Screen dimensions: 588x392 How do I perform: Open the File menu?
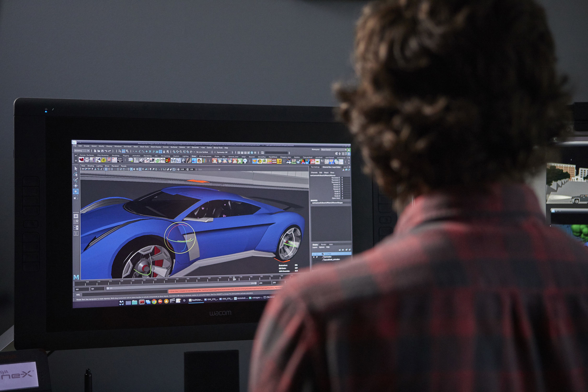[x=75, y=146]
